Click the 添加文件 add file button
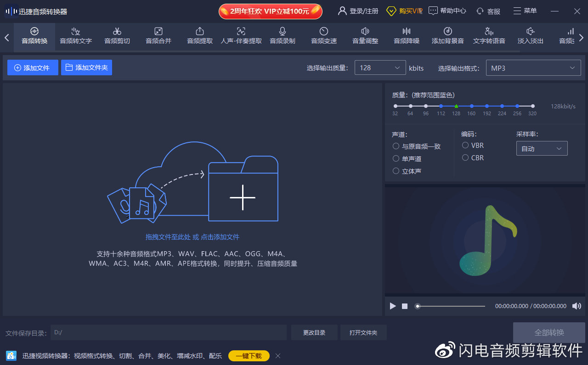 click(33, 67)
